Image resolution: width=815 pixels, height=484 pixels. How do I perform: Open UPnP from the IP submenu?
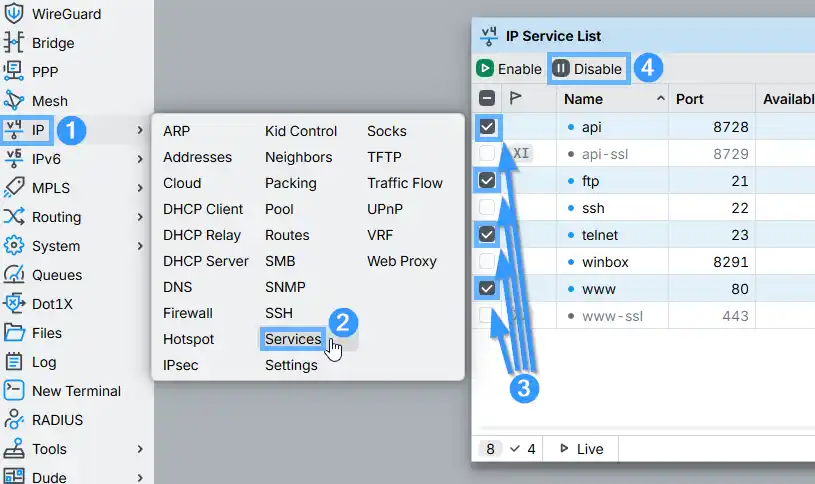click(385, 209)
